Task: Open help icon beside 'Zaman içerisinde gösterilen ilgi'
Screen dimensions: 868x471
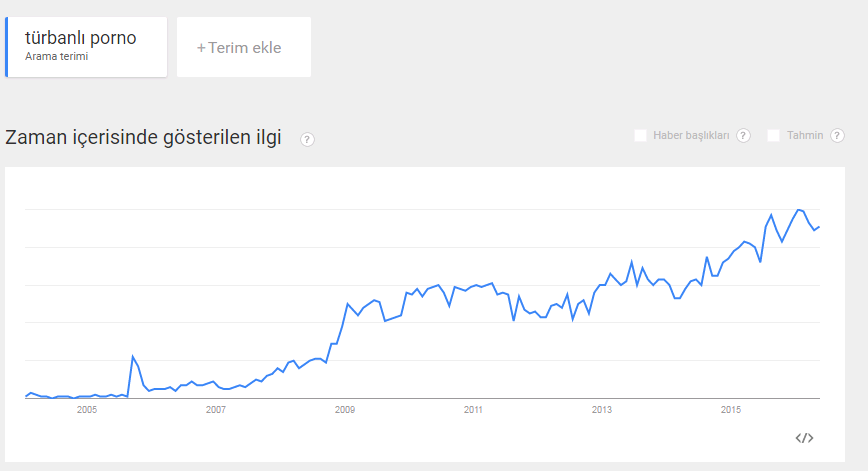Action: coord(307,139)
